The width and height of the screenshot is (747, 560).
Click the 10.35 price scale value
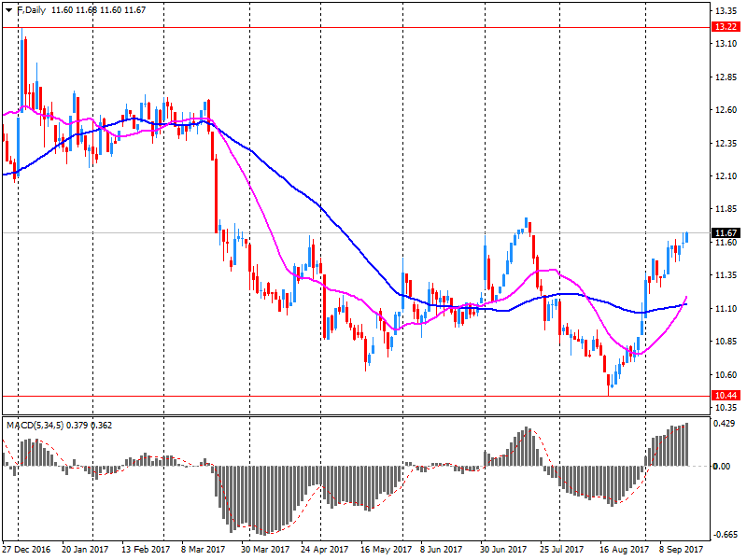pyautogui.click(x=726, y=408)
